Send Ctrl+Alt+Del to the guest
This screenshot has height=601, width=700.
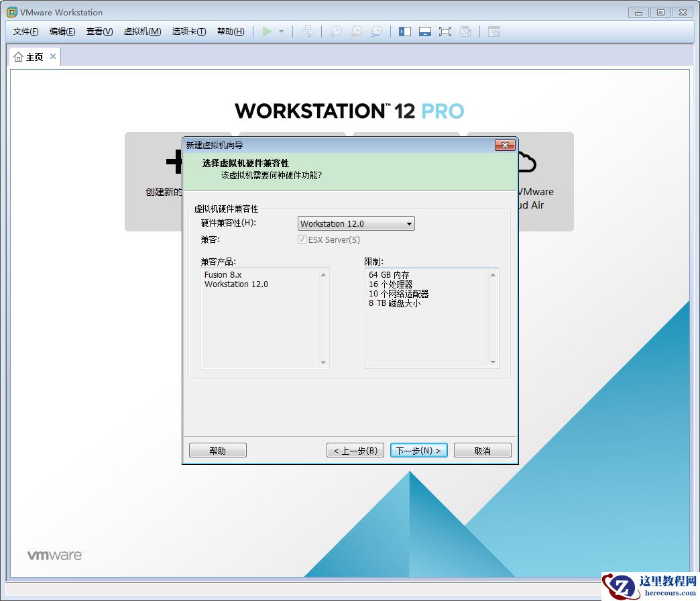(307, 31)
